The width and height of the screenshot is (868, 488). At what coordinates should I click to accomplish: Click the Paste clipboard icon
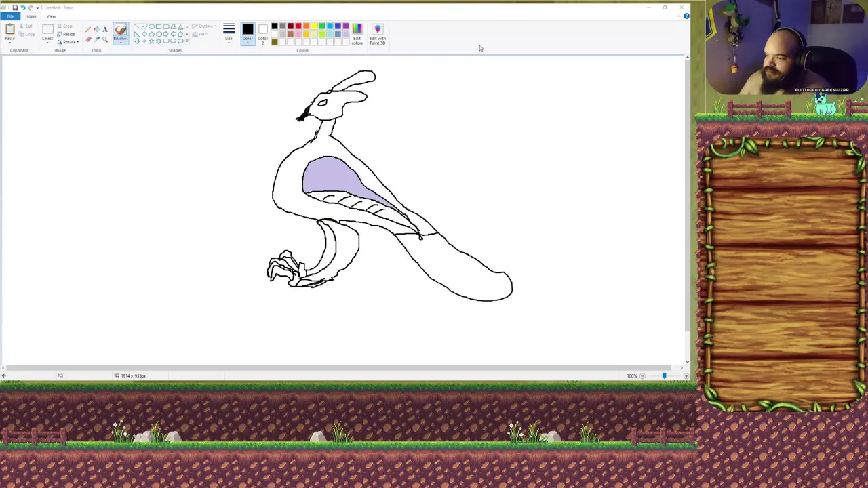(x=10, y=29)
